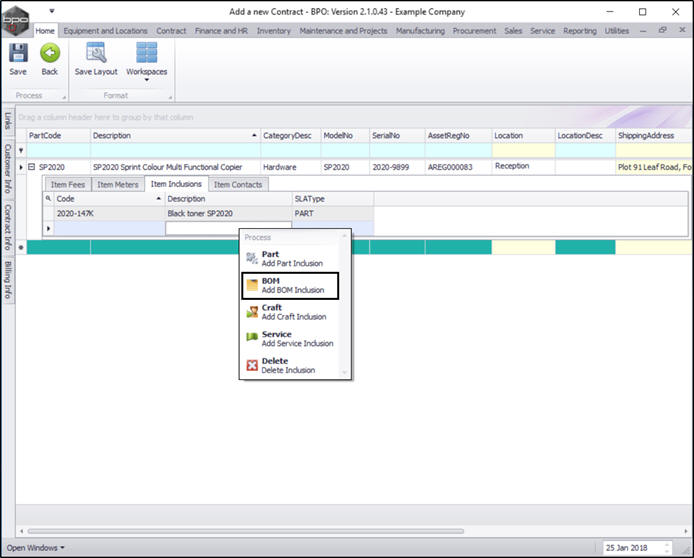Click the red Delete inclusion icon
Screen dimensions: 694x558
coord(252,365)
